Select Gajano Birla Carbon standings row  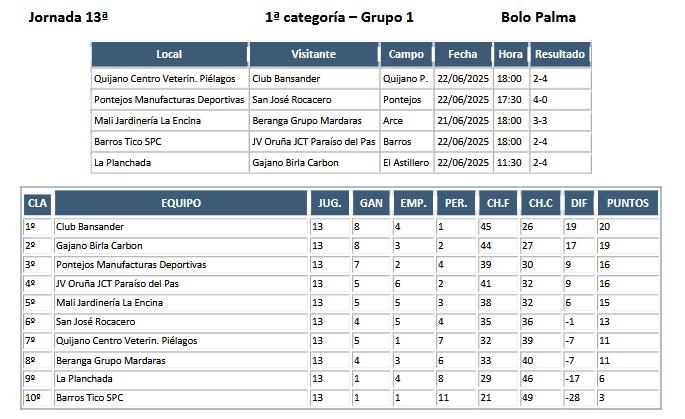click(341, 246)
